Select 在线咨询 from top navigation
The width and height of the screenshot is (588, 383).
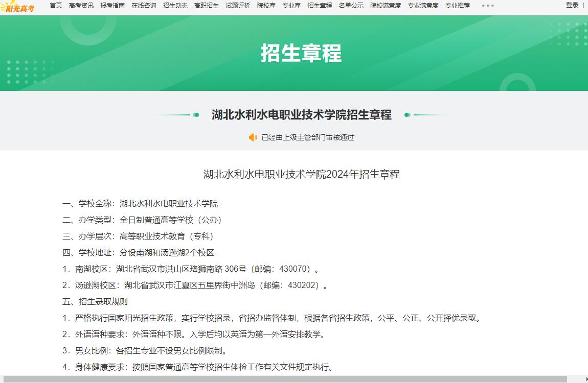[x=144, y=6]
